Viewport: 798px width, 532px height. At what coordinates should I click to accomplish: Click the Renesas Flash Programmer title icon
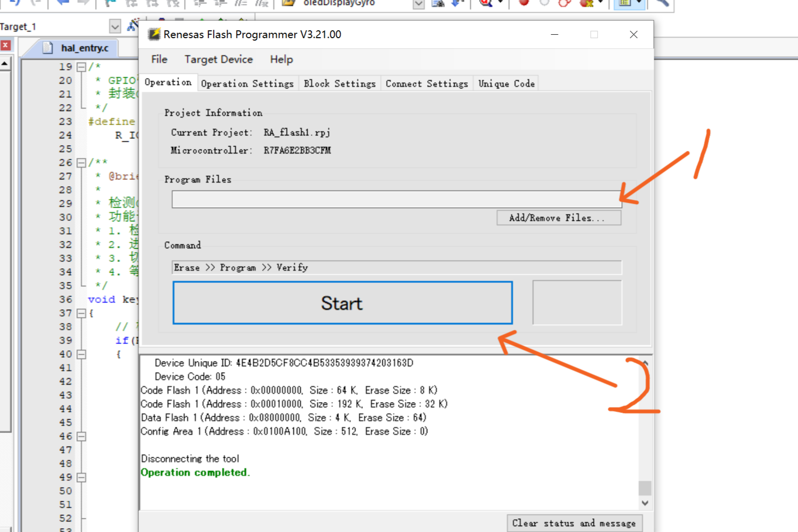click(x=154, y=34)
